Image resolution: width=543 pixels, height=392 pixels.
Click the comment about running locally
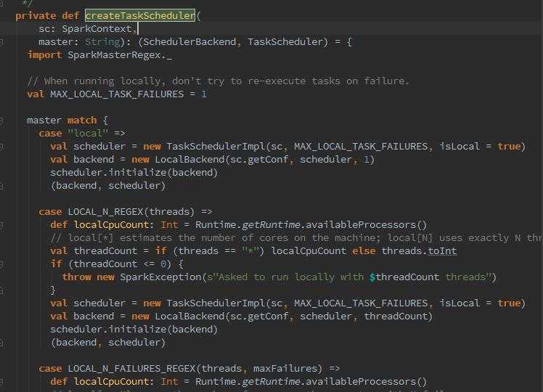point(219,81)
